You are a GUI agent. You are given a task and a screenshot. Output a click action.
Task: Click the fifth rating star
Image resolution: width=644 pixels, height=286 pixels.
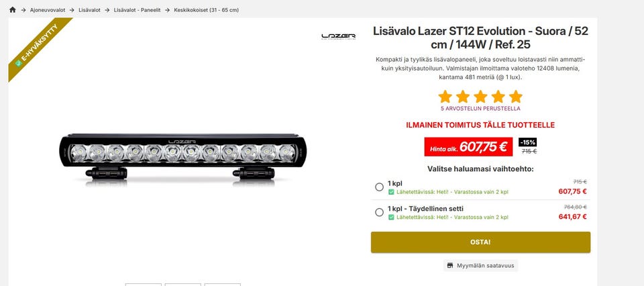(515, 97)
